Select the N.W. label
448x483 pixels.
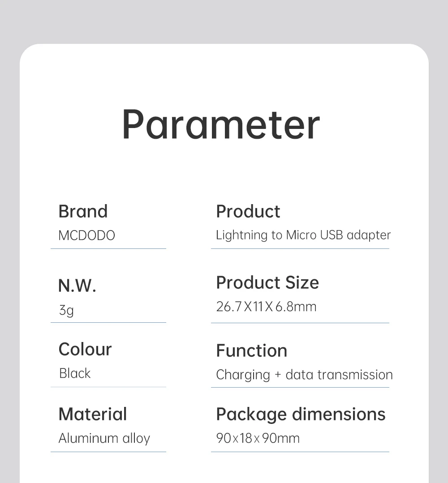pos(77,286)
